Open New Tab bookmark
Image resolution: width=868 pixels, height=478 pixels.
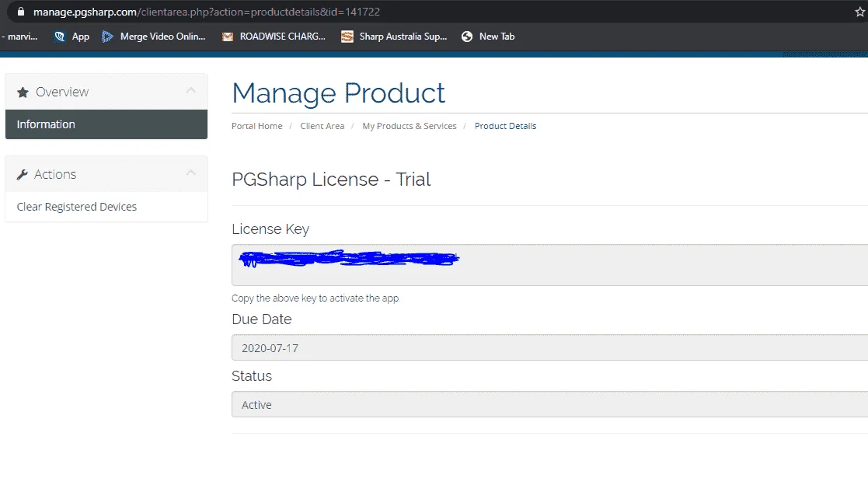[488, 37]
